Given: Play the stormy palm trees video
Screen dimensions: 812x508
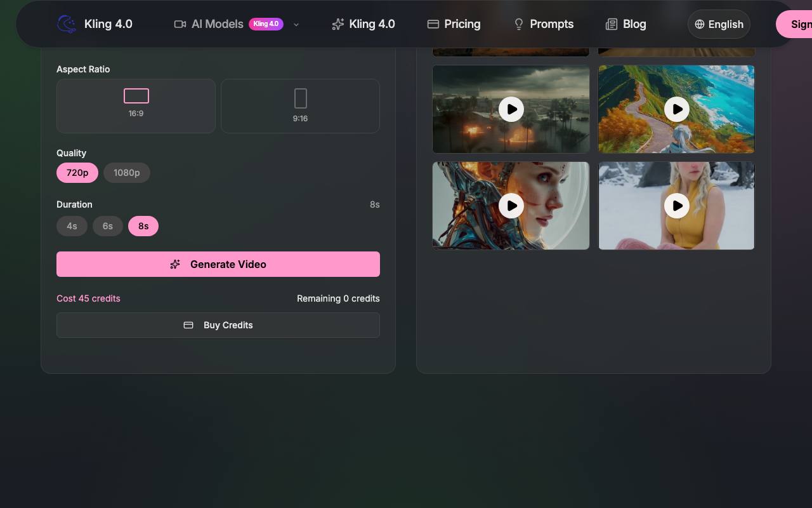Looking at the screenshot, I should 511,109.
